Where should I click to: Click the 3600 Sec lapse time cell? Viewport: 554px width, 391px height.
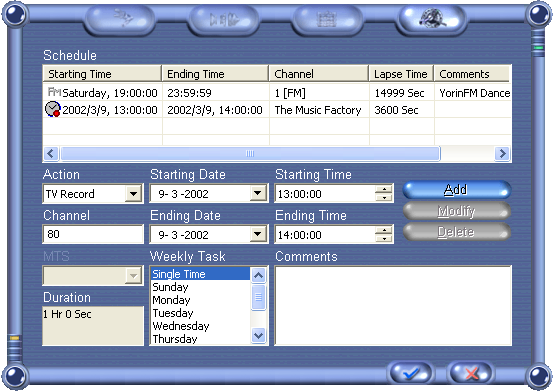(402, 110)
